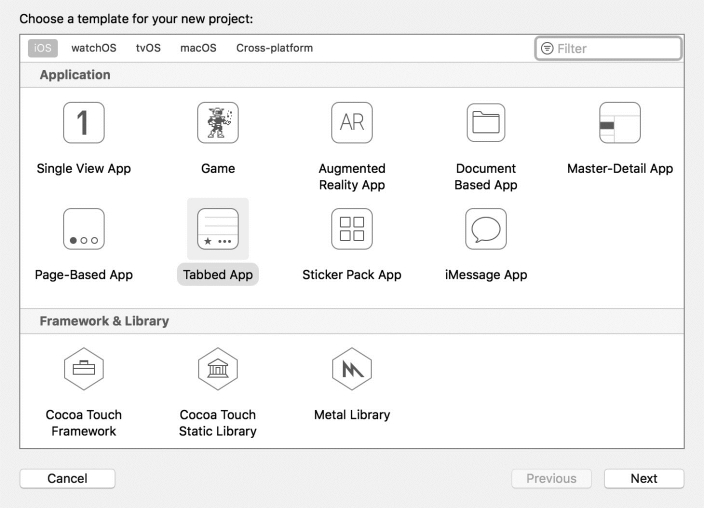The width and height of the screenshot is (704, 508).
Task: Select the Tabbed App template icon
Action: click(218, 229)
